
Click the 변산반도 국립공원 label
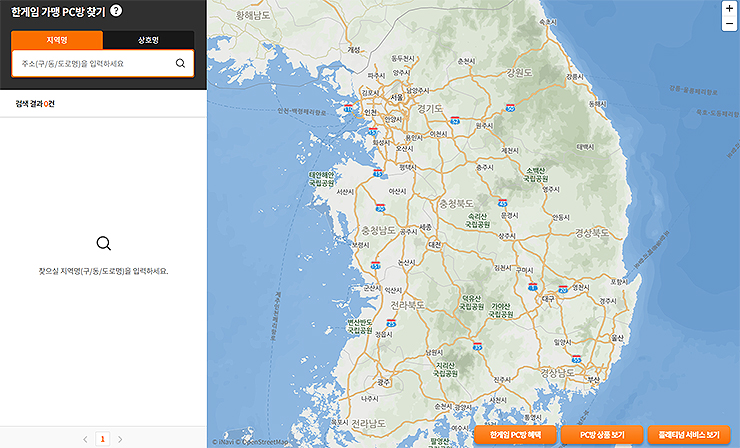[360, 326]
